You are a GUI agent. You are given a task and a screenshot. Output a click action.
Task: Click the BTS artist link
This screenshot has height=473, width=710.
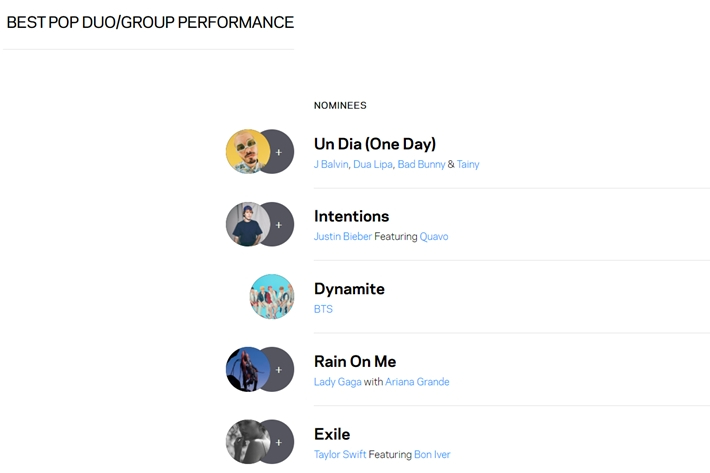[x=323, y=309]
